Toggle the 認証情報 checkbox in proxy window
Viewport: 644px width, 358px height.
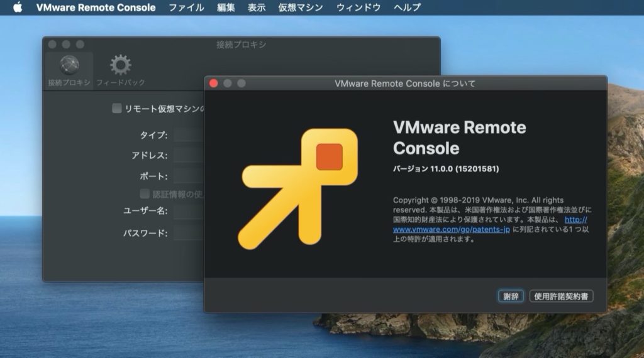(145, 193)
